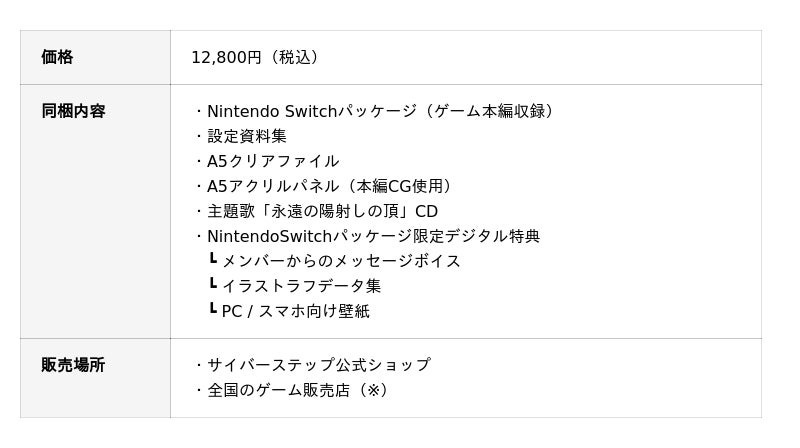Screen dimensions: 800x448
Task: Click the （税込） tax note
Action: tap(292, 57)
